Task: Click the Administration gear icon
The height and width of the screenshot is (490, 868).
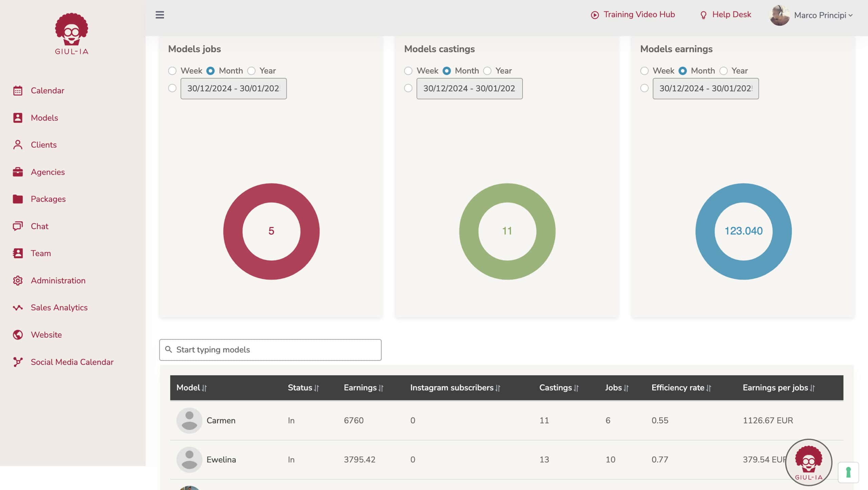Action: [x=18, y=281]
